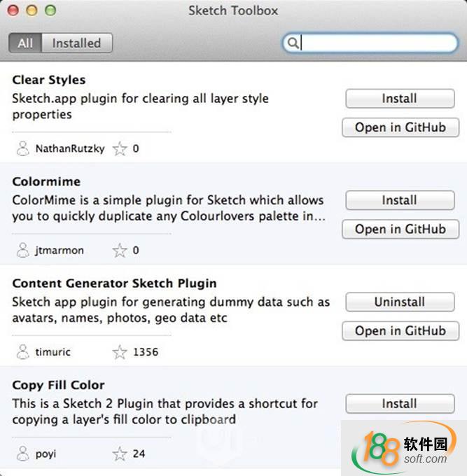Click the star icon showing 24
The width and height of the screenshot is (467, 476).
pos(120,453)
